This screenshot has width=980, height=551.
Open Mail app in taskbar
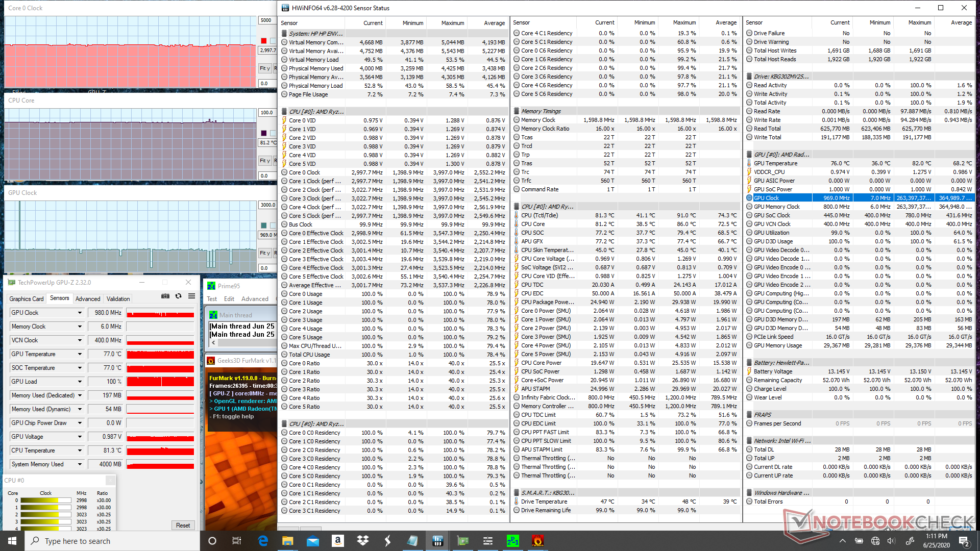[x=313, y=541]
